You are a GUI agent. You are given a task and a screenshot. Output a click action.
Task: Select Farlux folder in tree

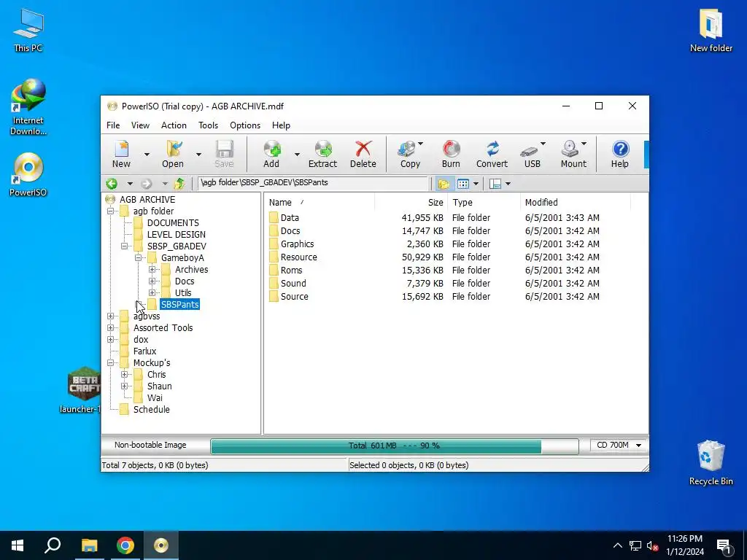[145, 351]
